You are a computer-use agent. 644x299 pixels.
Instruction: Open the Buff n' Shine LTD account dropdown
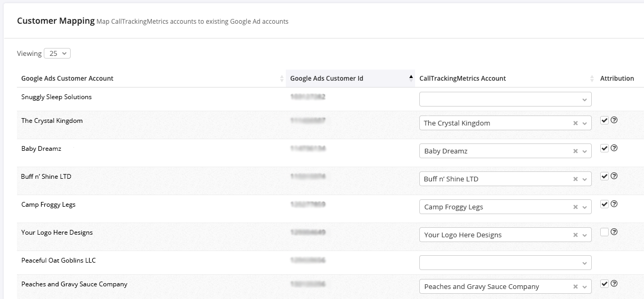(x=584, y=179)
